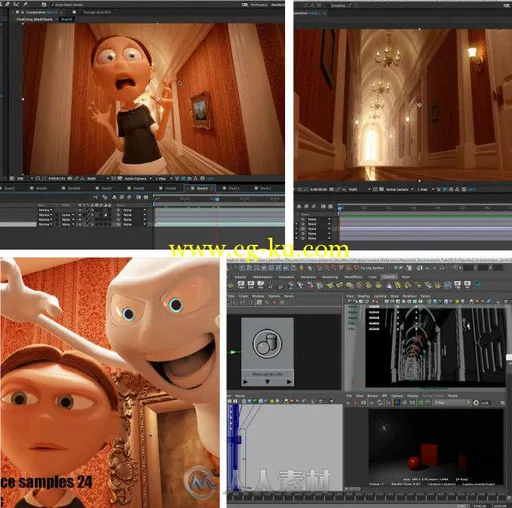This screenshot has width=512, height=508.
Task: Click bottom center arrow on Hypershade material node
Action: (x=267, y=382)
